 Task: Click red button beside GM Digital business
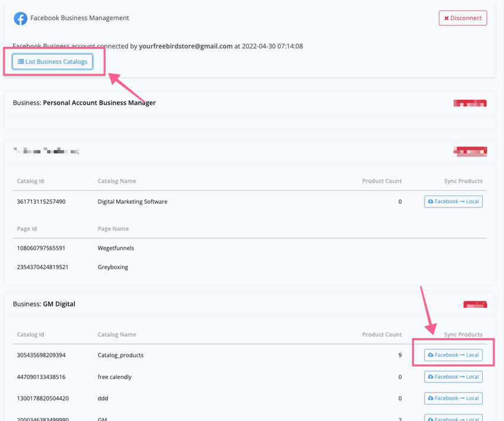[x=475, y=304]
